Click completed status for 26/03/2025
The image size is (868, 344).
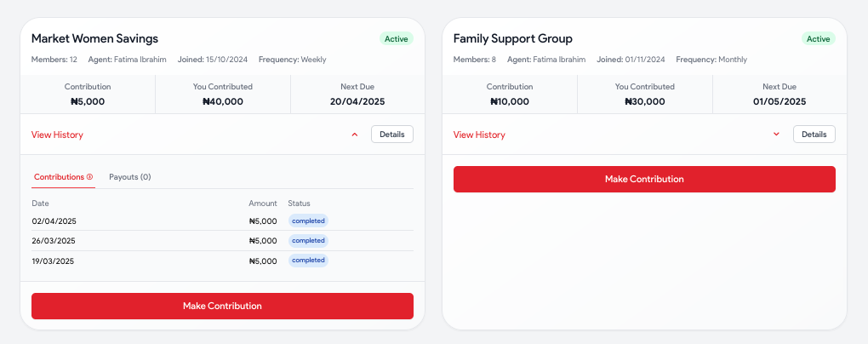(308, 241)
